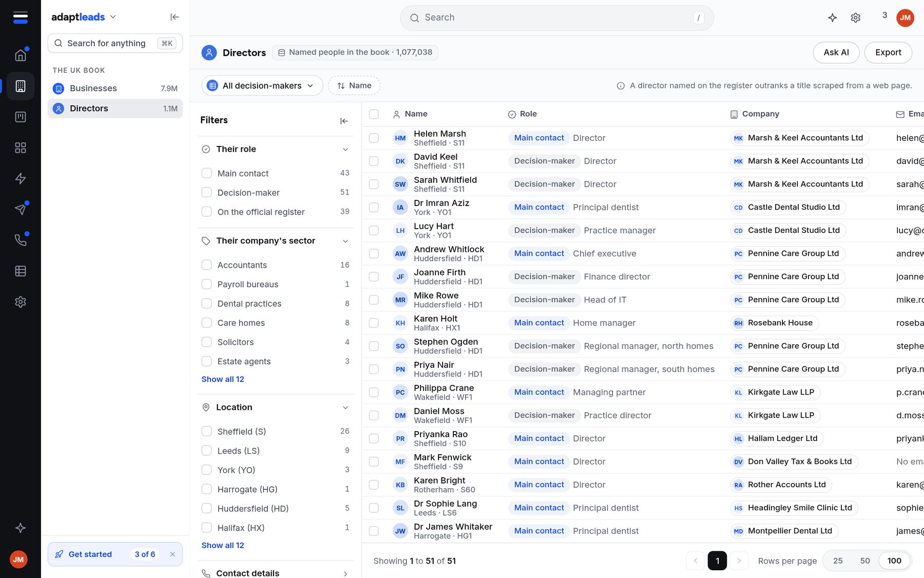Click the Marsh & Keel chip in Helen Marsh row
924x578 pixels.
(799, 138)
